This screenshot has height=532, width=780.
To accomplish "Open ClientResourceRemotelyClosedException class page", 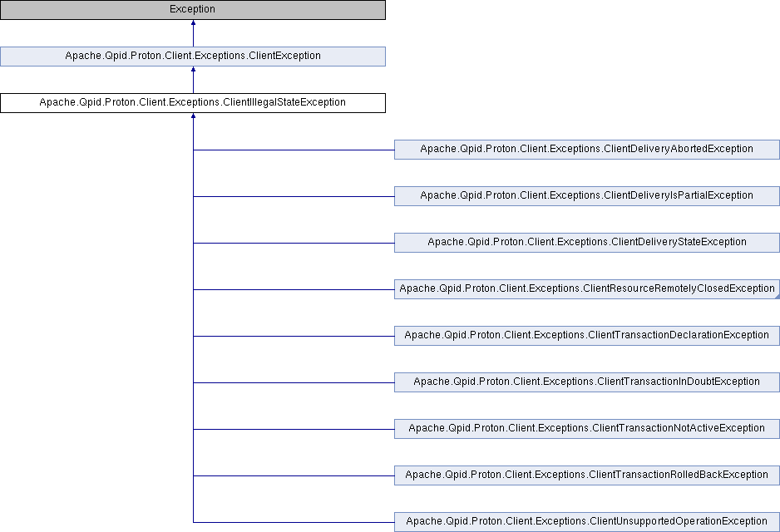I will coord(586,289).
